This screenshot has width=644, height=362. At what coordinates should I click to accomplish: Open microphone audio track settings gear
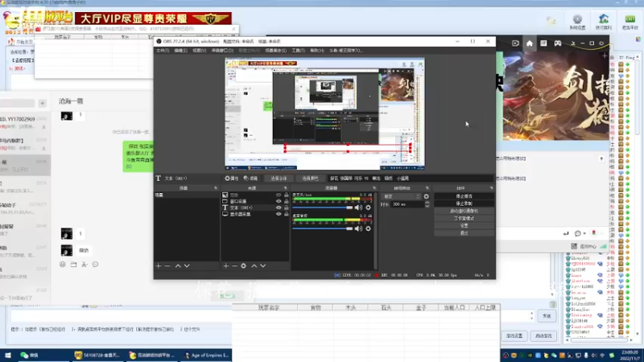tap(368, 208)
